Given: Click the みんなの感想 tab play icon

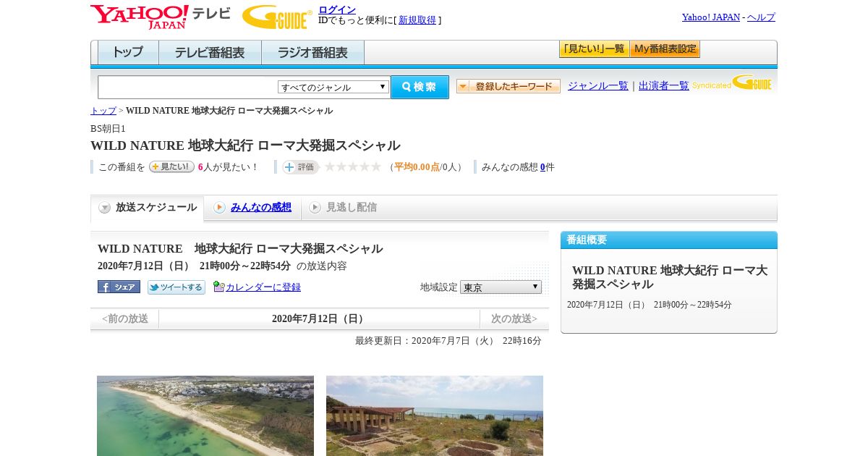Looking at the screenshot, I should pyautogui.click(x=219, y=208).
